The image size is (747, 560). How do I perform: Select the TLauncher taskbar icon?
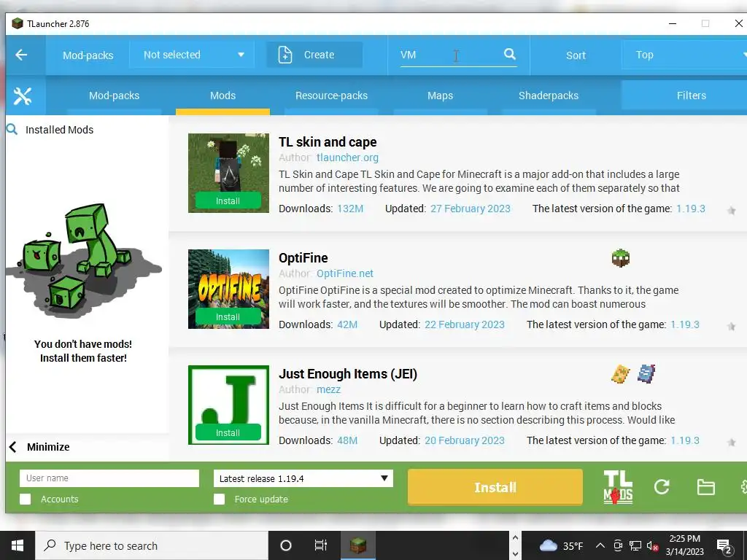358,545
